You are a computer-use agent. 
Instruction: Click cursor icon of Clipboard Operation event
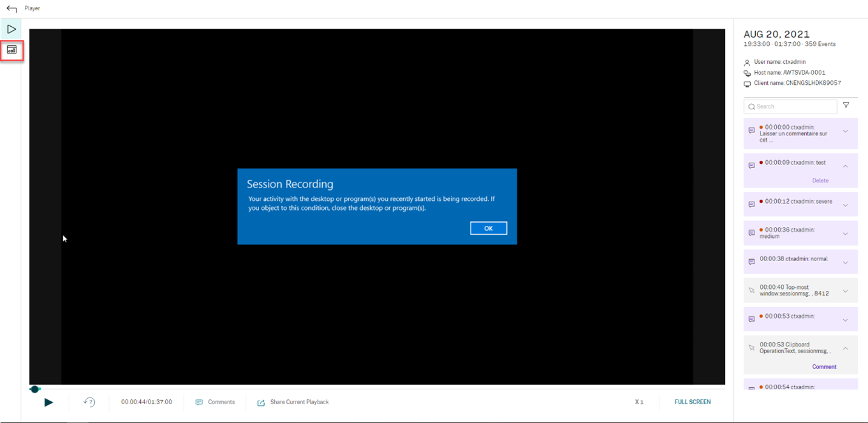[751, 348]
